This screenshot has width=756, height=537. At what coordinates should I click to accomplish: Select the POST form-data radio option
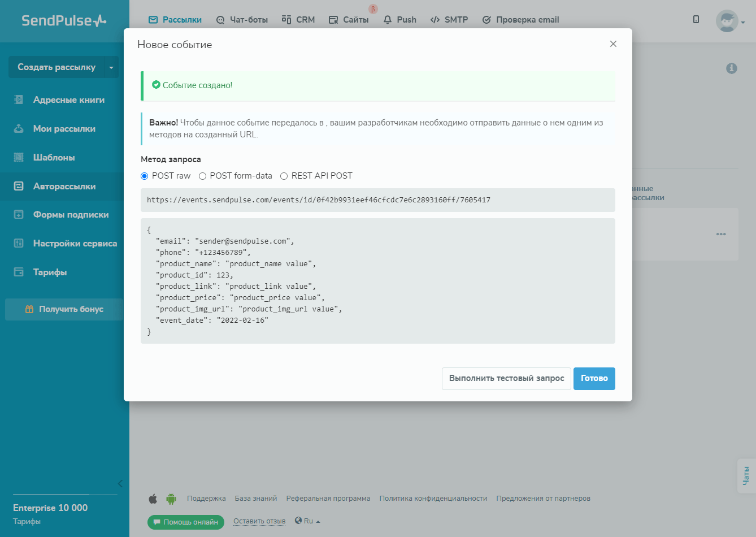click(202, 176)
